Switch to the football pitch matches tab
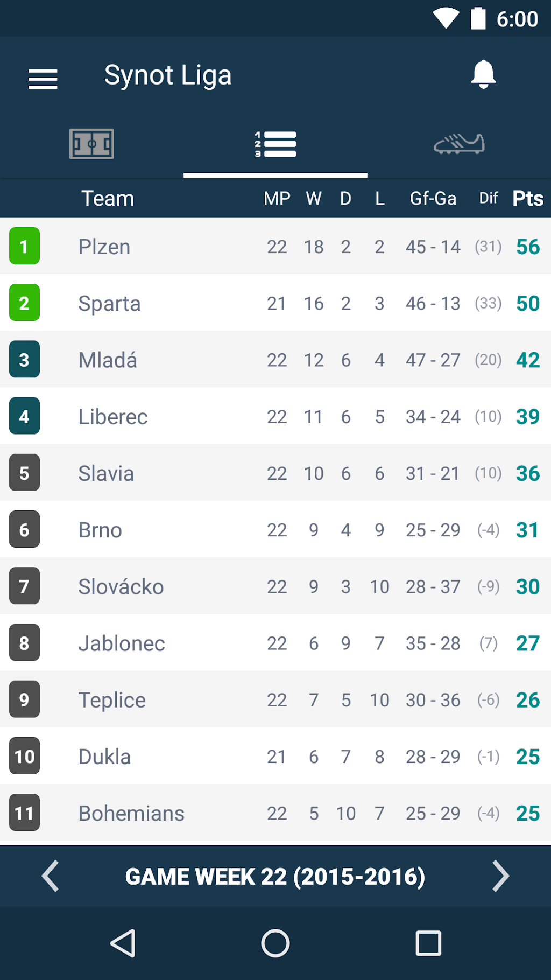The height and width of the screenshot is (980, 551). pos(91,144)
